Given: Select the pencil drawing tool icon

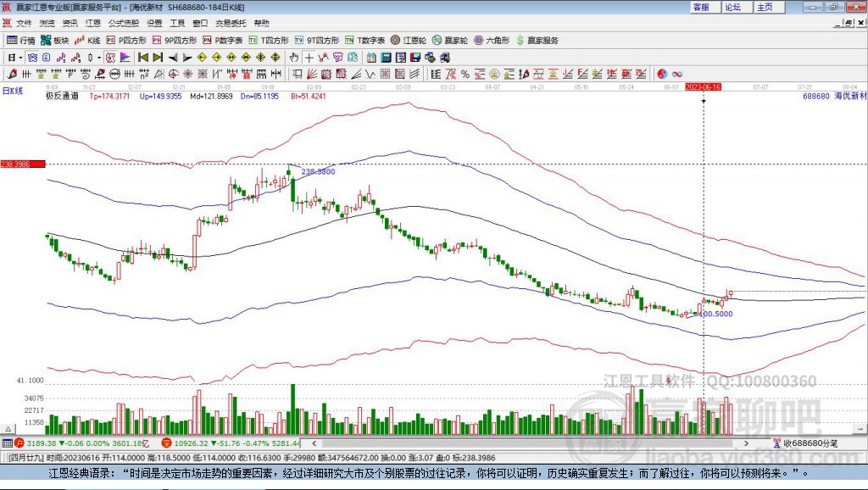Looking at the screenshot, I should click(12, 74).
